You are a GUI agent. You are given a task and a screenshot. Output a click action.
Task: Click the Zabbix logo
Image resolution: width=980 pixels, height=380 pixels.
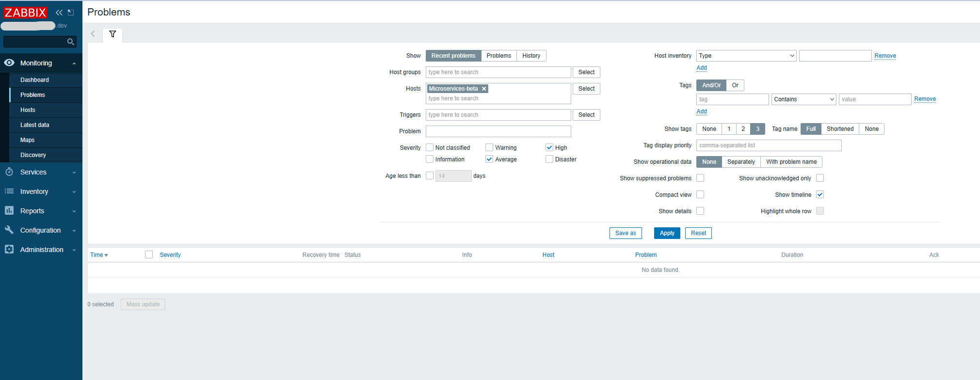[25, 12]
